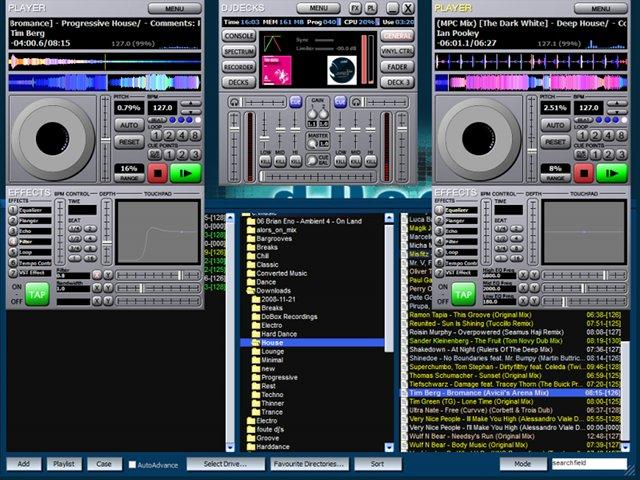Toggle the green TAP button in left effects
This screenshot has width=640, height=480.
coord(37,294)
